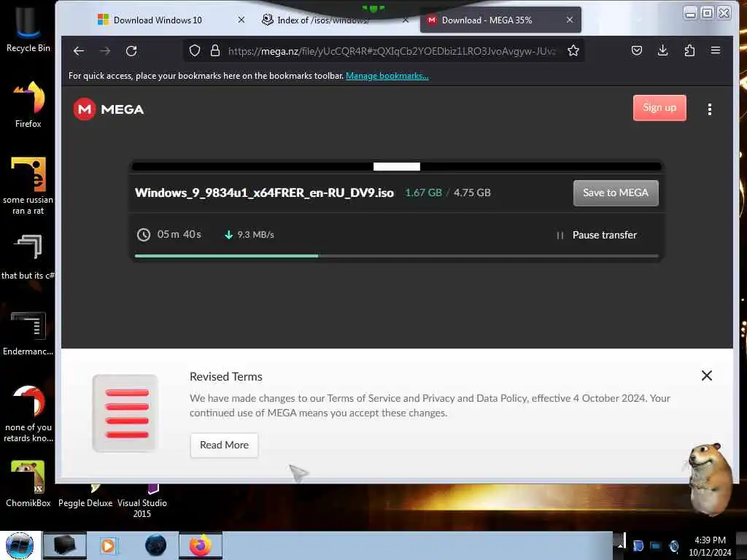Open the extensions puzzle icon

tap(689, 50)
